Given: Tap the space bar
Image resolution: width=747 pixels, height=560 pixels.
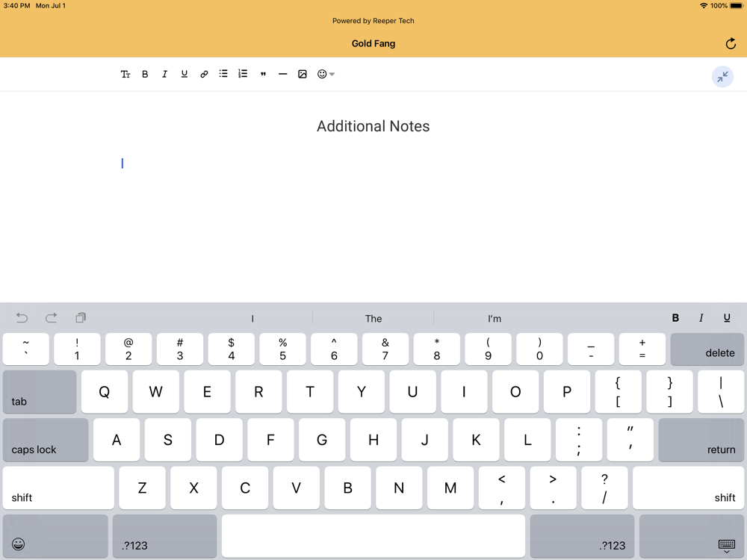Looking at the screenshot, I should coord(373,536).
